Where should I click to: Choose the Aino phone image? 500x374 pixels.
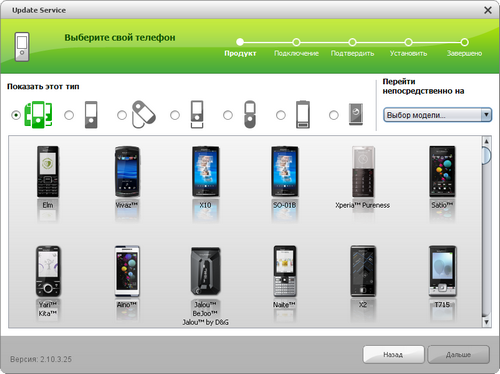[x=127, y=271]
